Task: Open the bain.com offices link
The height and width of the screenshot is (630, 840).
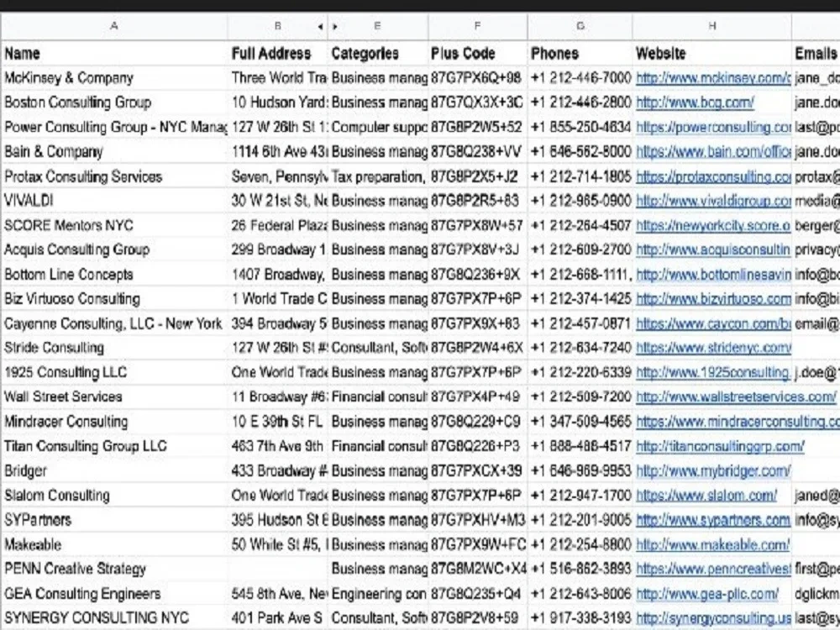Action: tap(713, 151)
